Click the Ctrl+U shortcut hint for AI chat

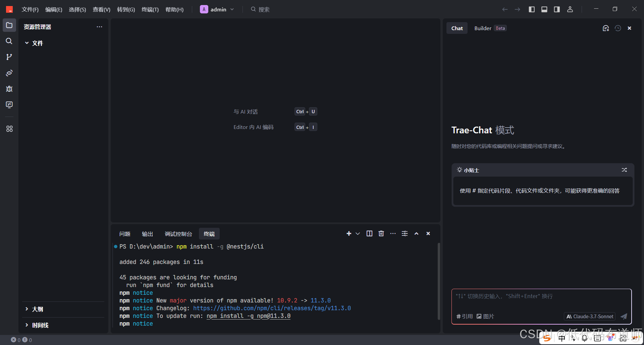click(306, 112)
